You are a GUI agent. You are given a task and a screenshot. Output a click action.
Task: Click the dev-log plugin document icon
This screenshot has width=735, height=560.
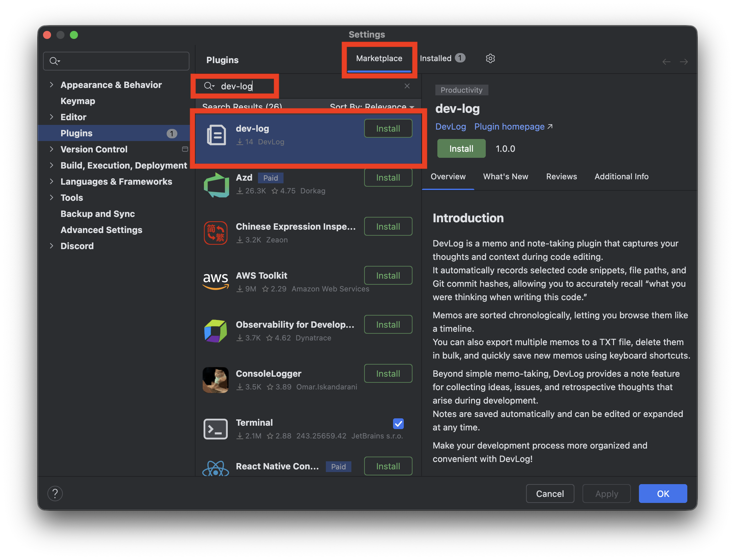(216, 135)
